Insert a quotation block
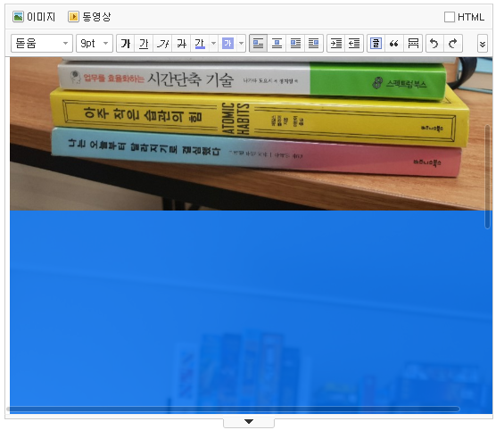Image resolution: width=504 pixels, height=430 pixels. click(x=394, y=44)
